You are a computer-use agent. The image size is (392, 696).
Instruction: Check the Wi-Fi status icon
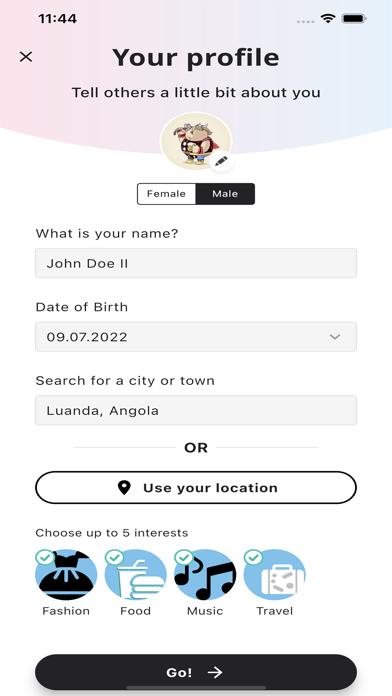pos(328,19)
